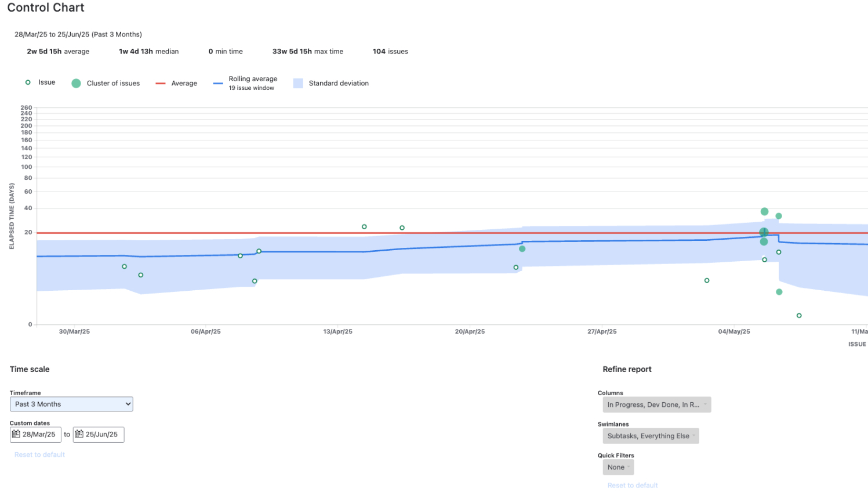Toggle the Issue legend entry
Viewport: 868px width, 491px height.
27,82
